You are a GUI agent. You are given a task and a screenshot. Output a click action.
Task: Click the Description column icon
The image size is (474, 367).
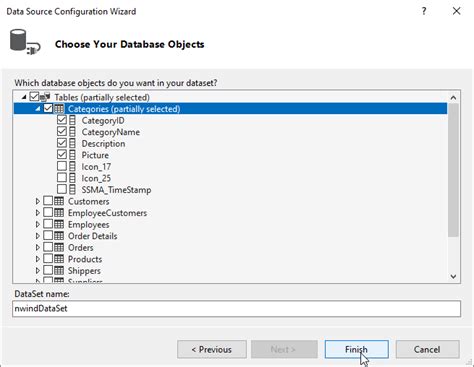[x=72, y=143]
